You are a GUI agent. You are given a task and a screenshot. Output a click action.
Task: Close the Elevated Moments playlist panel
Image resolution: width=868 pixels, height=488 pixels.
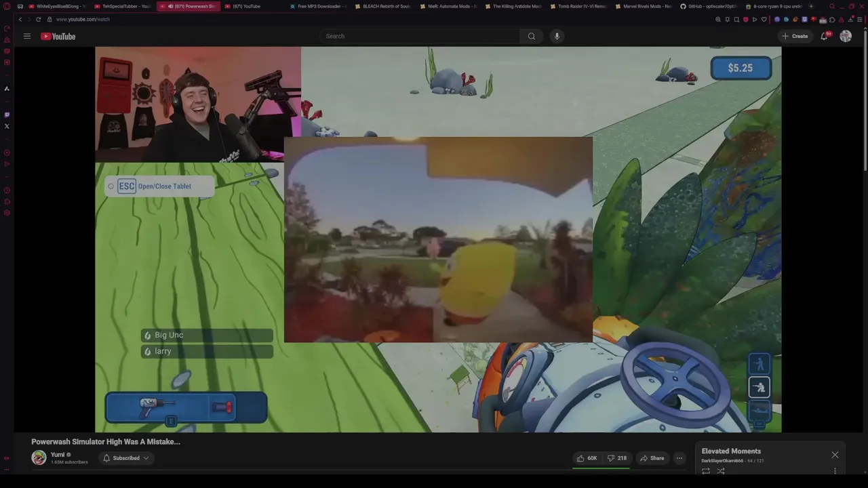pyautogui.click(x=835, y=455)
